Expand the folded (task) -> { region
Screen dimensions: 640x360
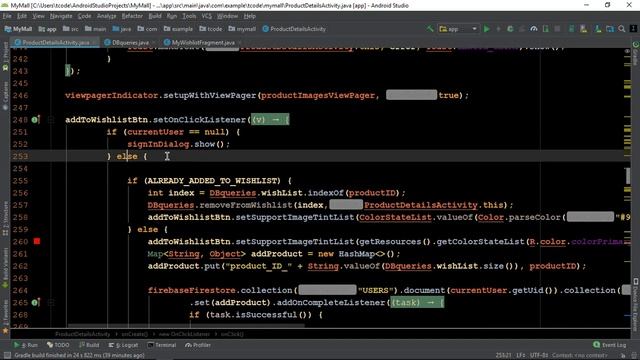(x=417, y=302)
